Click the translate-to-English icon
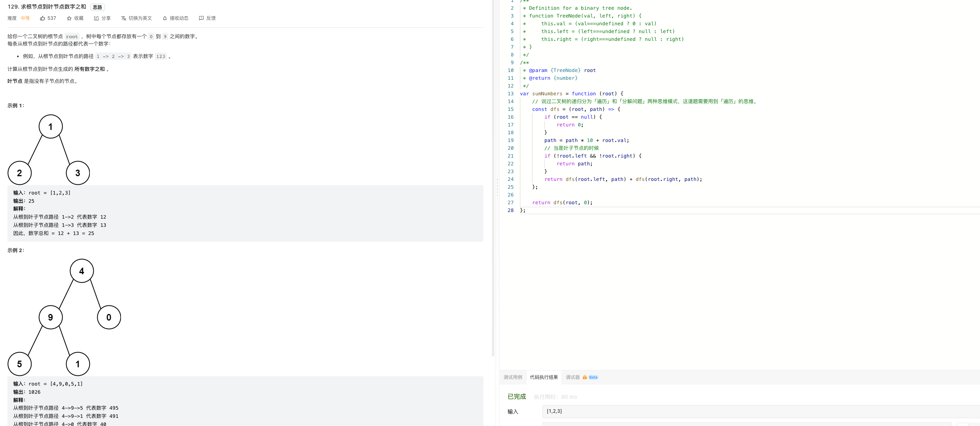The width and height of the screenshot is (980, 426). (124, 18)
